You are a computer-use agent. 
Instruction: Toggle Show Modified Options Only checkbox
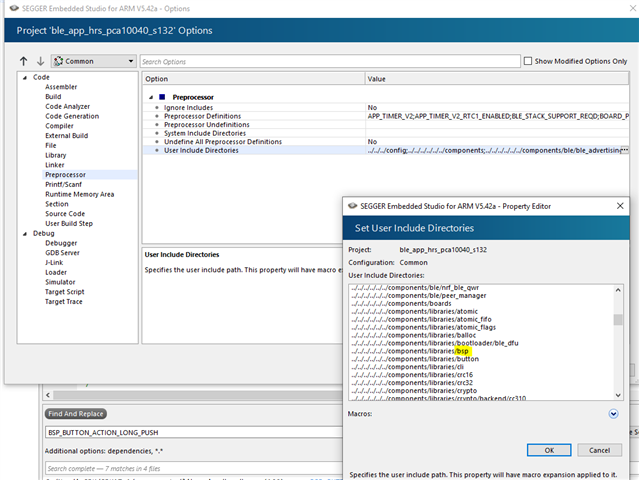click(529, 61)
